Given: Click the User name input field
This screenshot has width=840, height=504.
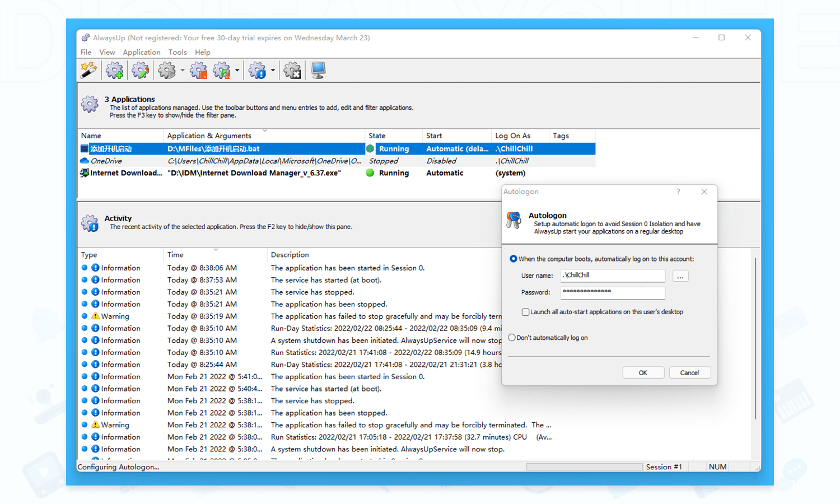Looking at the screenshot, I should (613, 276).
